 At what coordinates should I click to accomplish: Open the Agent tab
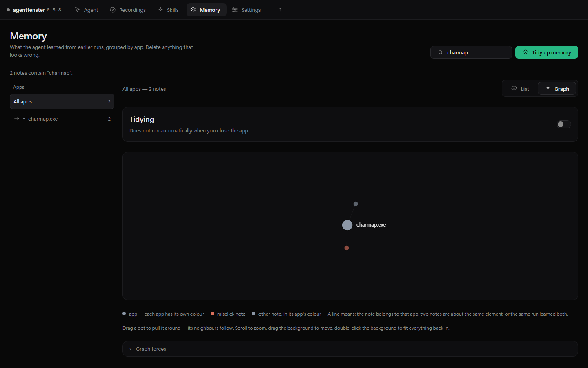click(x=87, y=10)
